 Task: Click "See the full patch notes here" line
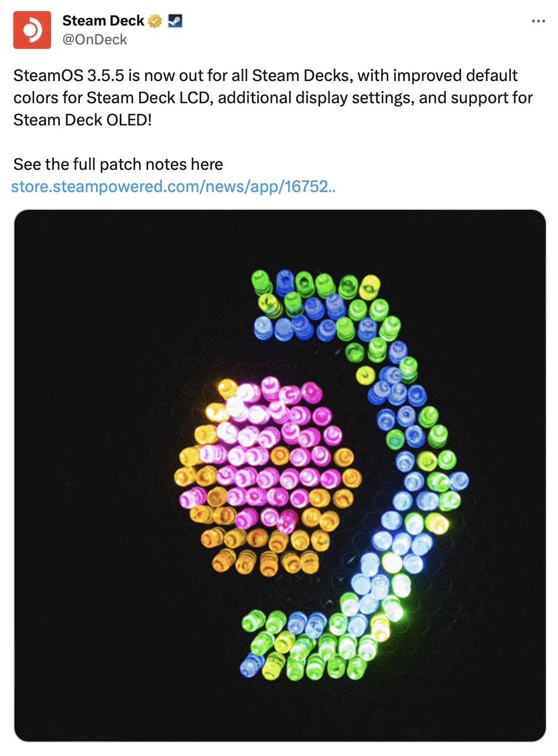[x=118, y=164]
